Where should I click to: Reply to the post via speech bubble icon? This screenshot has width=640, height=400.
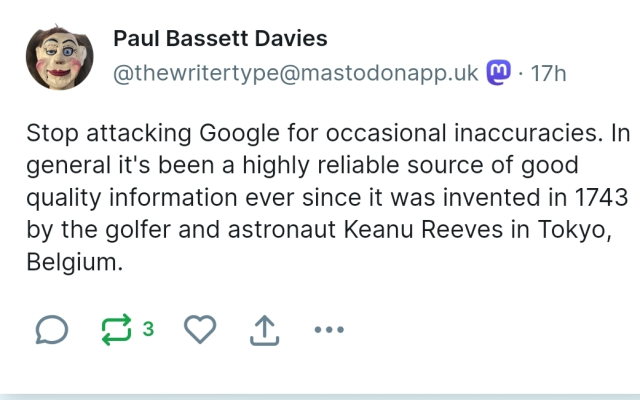click(52, 329)
